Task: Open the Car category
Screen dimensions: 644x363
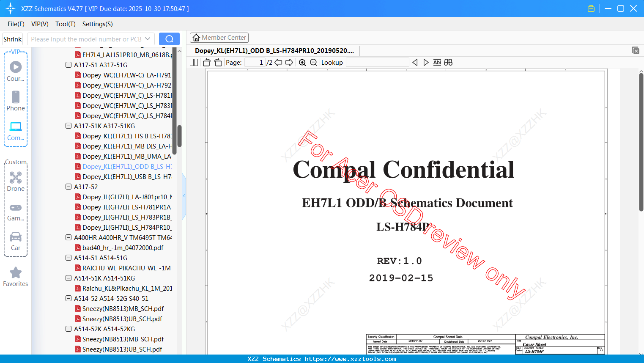Action: [16, 241]
